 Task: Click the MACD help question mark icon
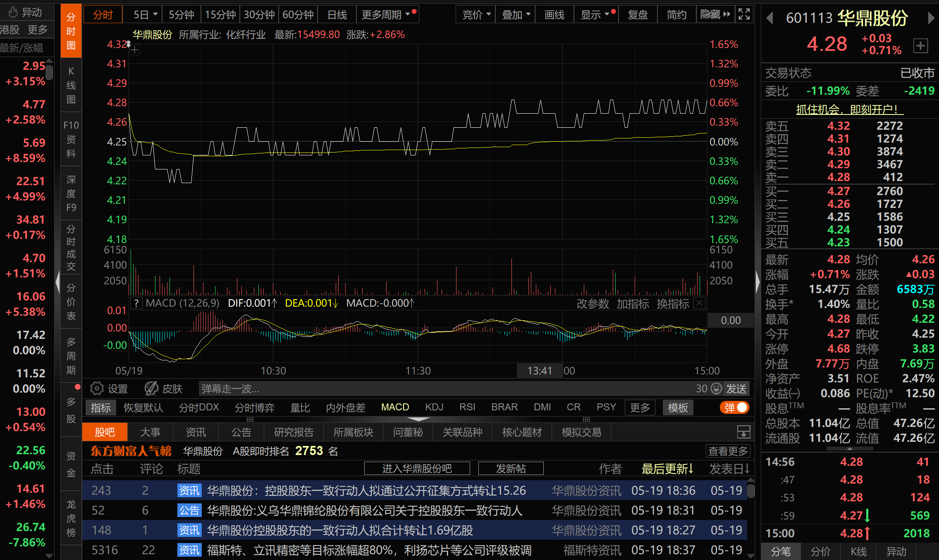click(136, 303)
